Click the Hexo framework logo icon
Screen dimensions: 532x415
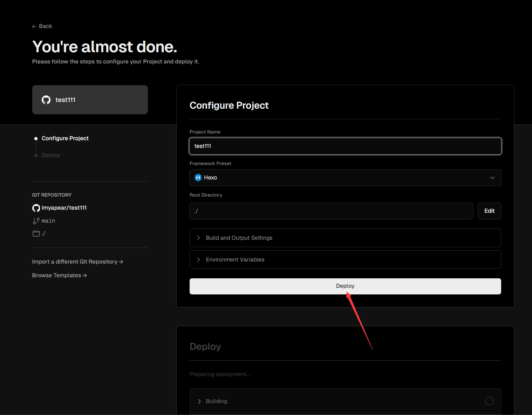point(198,178)
